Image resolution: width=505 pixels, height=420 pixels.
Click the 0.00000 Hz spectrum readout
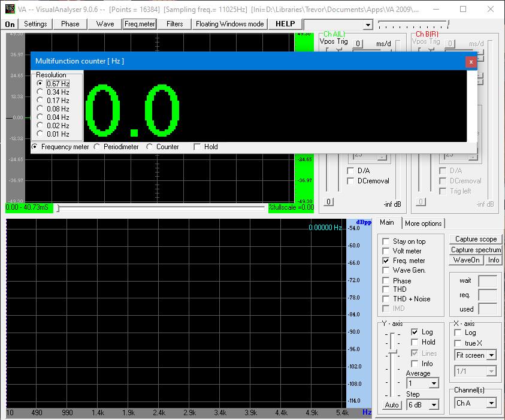(x=325, y=228)
